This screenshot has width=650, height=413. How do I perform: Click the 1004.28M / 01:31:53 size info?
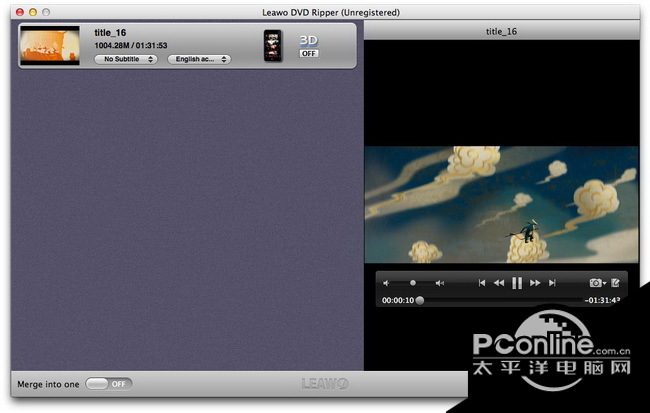pyautogui.click(x=131, y=45)
